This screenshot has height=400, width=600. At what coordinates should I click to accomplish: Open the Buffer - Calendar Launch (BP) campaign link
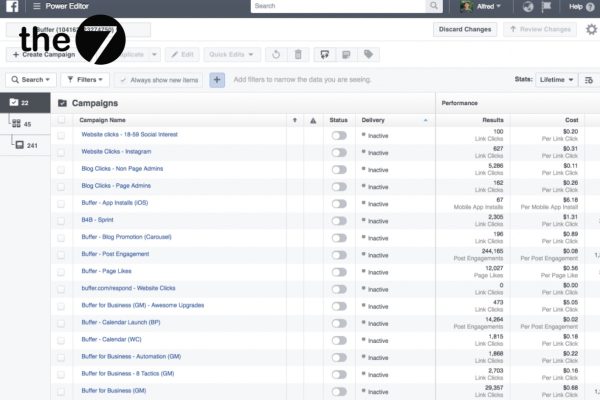(121, 322)
